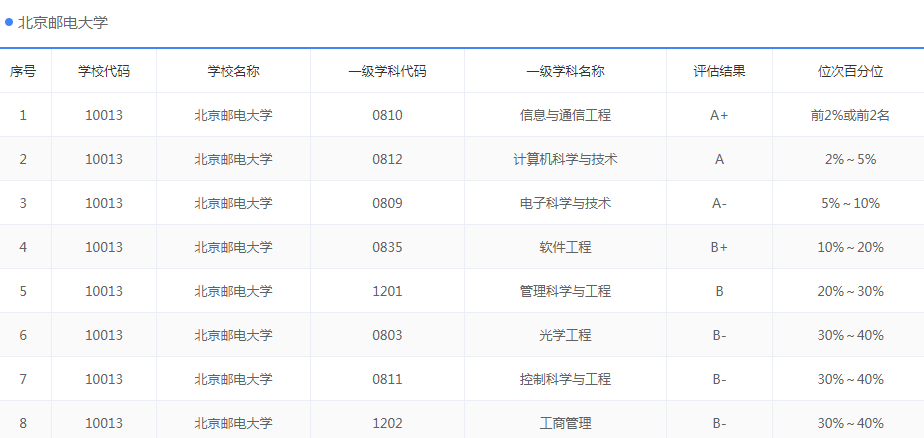Click 30%～40% in the 控制科学与工程 row

(850, 379)
